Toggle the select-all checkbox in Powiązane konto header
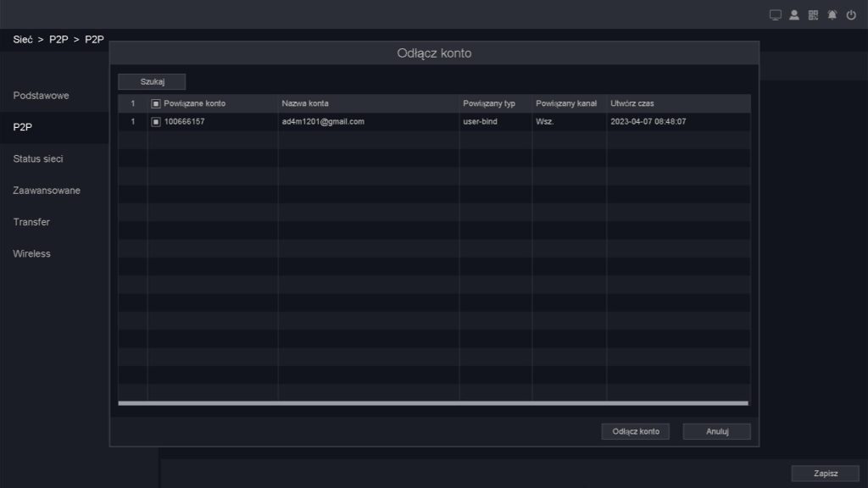 point(156,103)
